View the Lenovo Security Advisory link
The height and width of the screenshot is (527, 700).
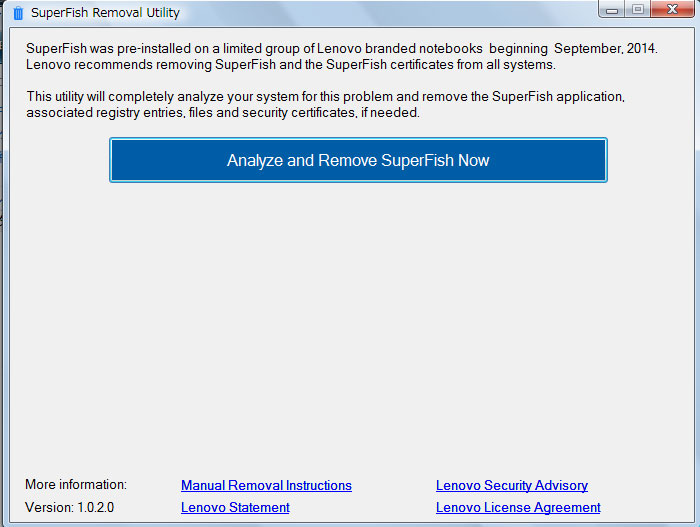(511, 485)
